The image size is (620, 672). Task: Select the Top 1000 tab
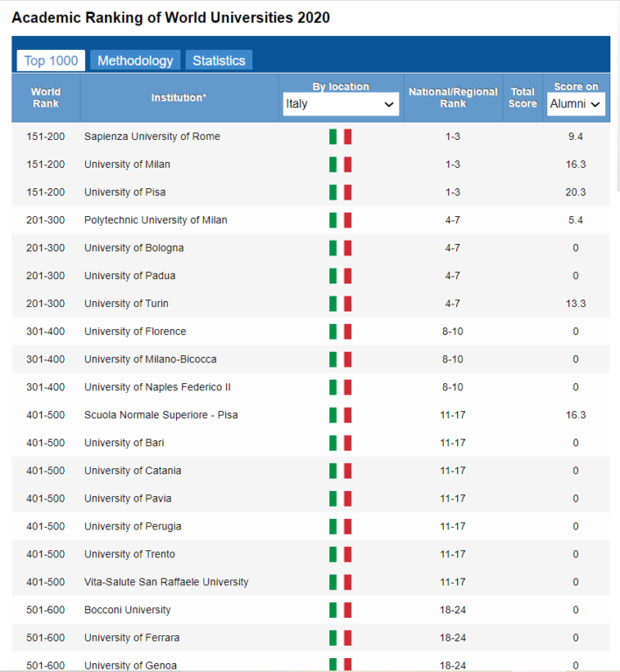pos(51,60)
